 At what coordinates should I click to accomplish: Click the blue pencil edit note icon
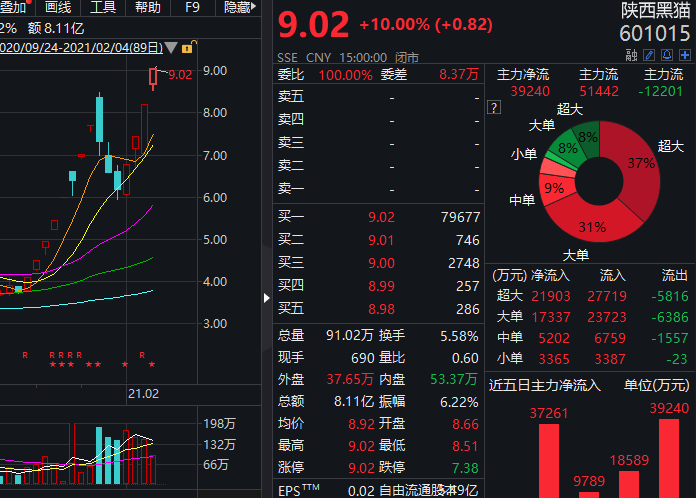coord(649,55)
